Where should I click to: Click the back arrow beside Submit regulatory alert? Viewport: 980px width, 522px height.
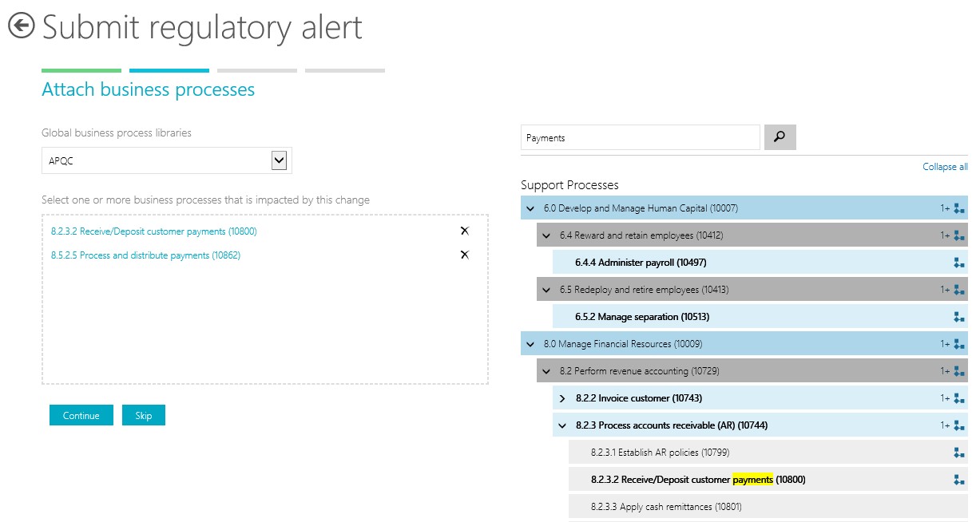(x=21, y=26)
